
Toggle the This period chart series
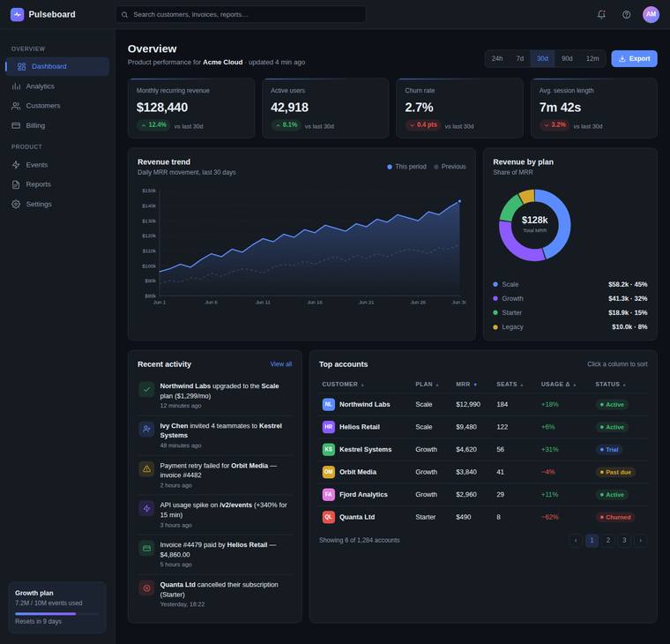click(406, 167)
